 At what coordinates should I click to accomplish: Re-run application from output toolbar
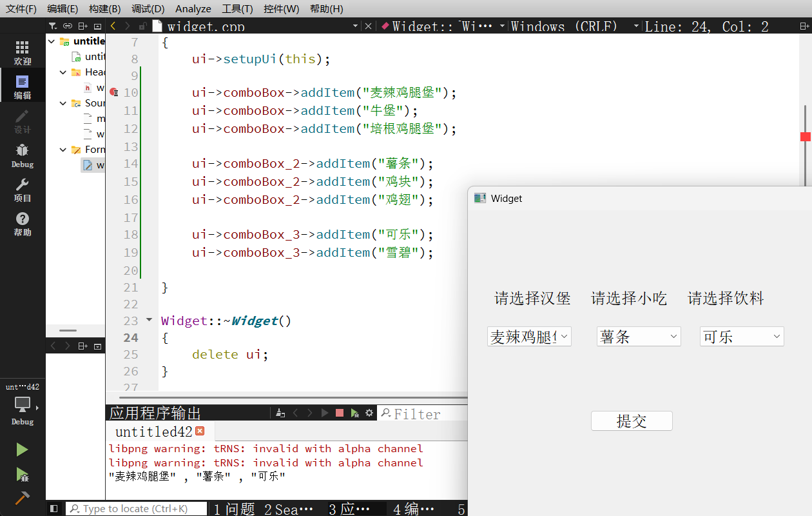click(x=325, y=413)
